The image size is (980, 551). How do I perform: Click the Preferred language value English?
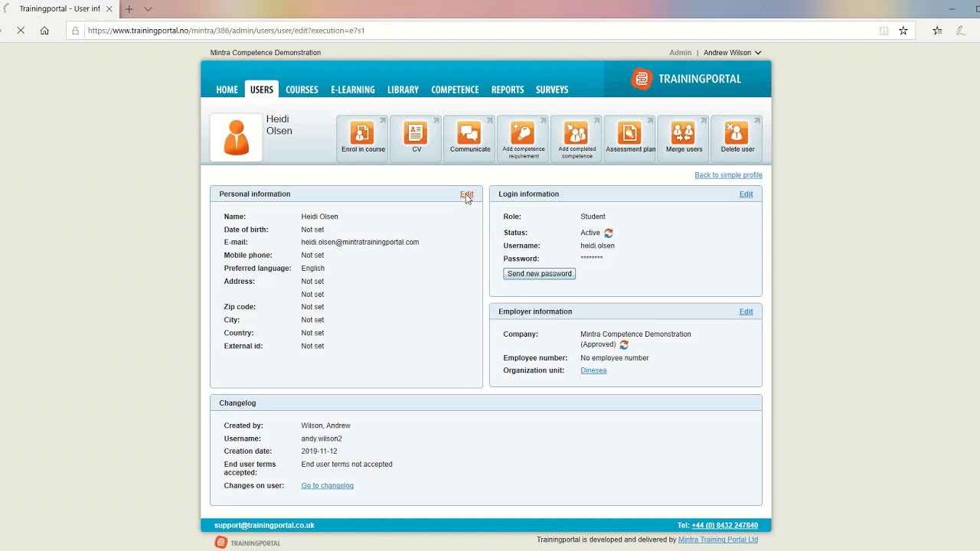pyautogui.click(x=312, y=269)
